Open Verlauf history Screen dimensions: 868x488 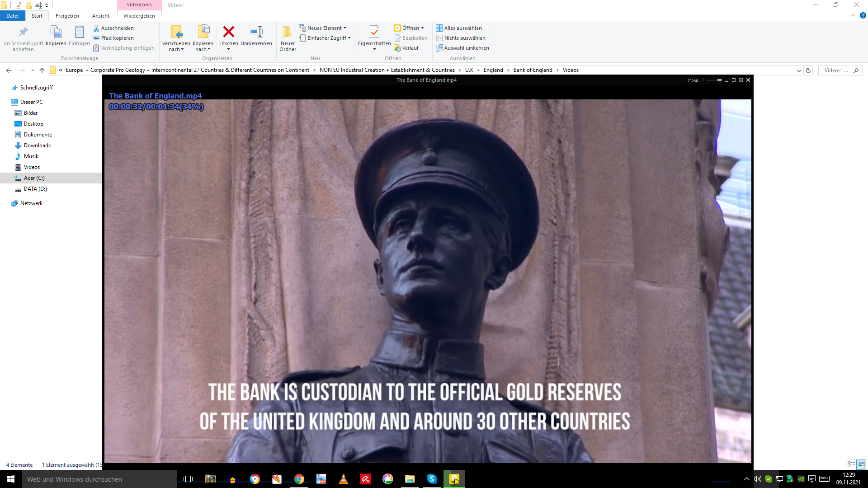point(406,48)
